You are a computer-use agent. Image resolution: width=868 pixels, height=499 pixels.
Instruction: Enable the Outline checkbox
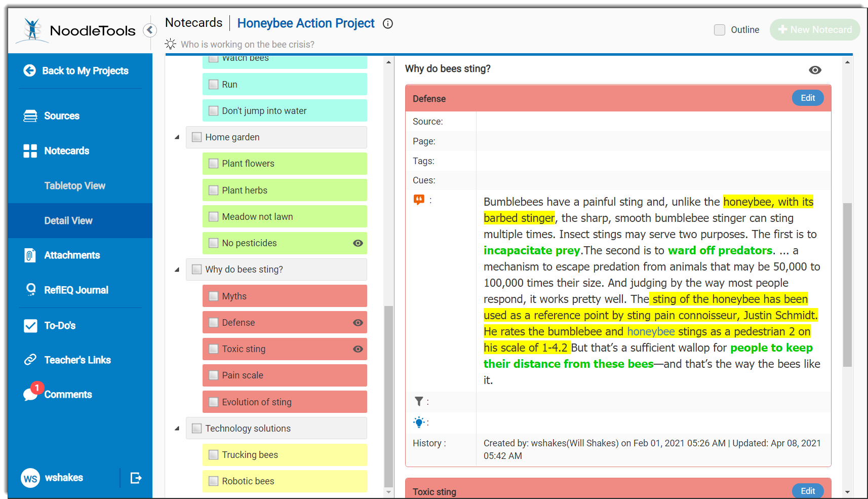(720, 30)
